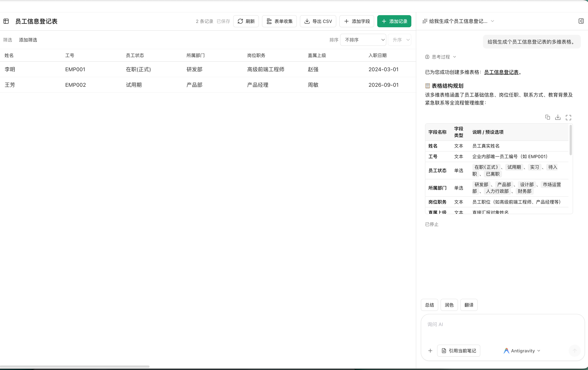Open the 升序 order dropdown
588x370 pixels.
[400, 40]
